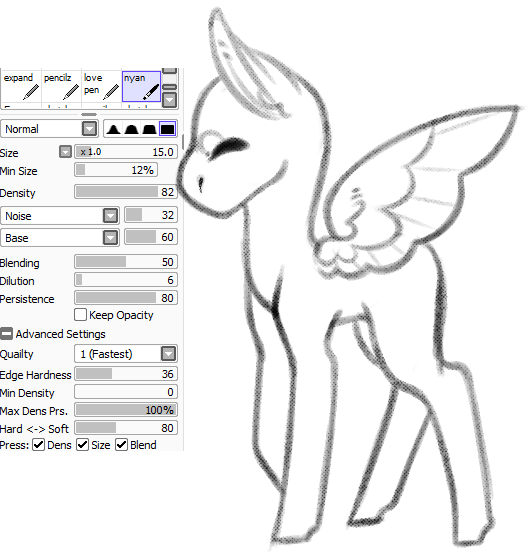Select the pencilz brush preset

tap(61, 87)
